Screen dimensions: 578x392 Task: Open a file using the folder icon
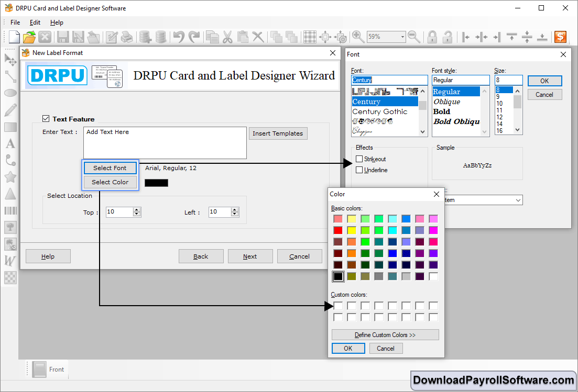[29, 37]
